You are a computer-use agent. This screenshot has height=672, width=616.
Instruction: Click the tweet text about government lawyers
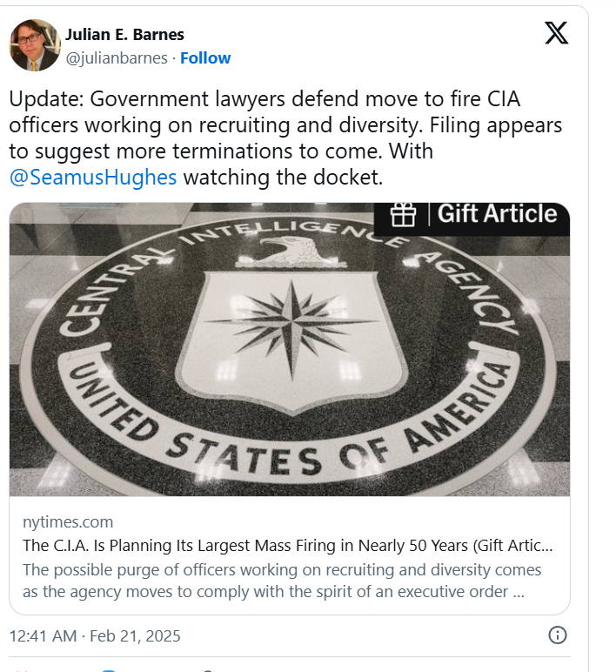pos(287,125)
